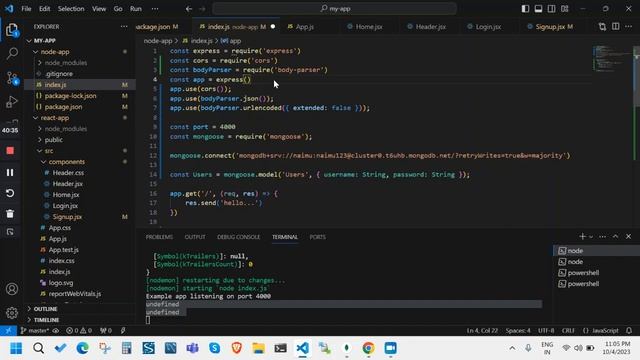The width and height of the screenshot is (640, 360).
Task: Show additional menu items ellipsis
Action: 155,9
